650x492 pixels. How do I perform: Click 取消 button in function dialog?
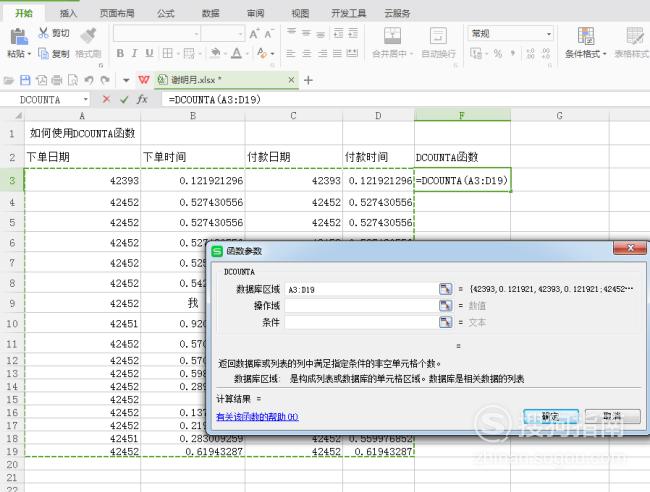613,416
